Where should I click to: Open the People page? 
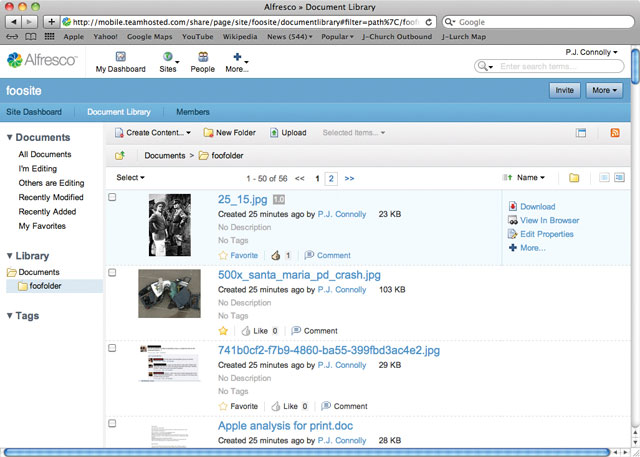click(x=202, y=62)
